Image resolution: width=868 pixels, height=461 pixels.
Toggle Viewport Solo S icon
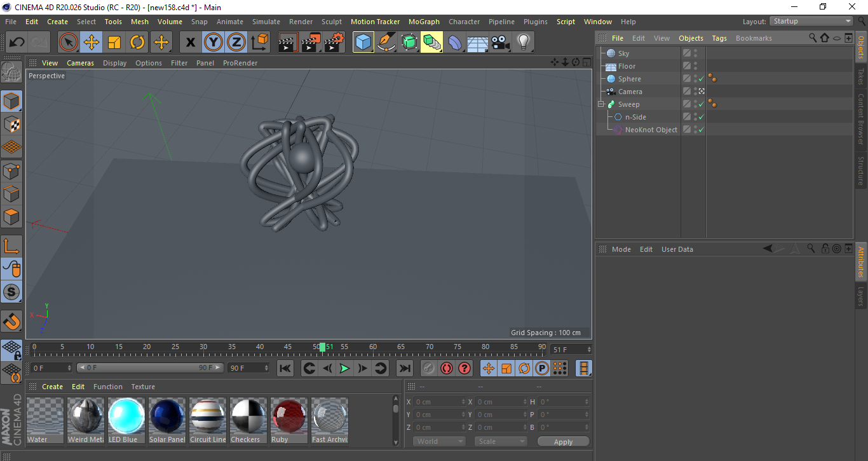11,292
